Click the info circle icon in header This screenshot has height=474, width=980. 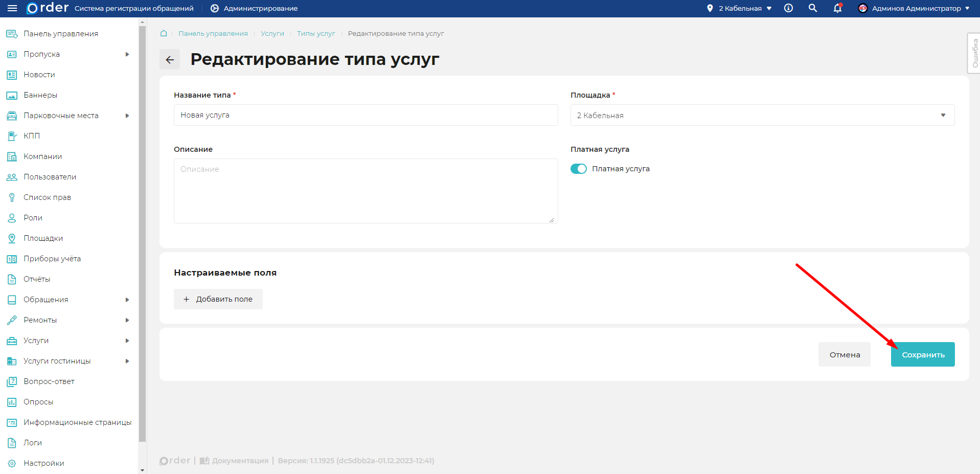788,8
